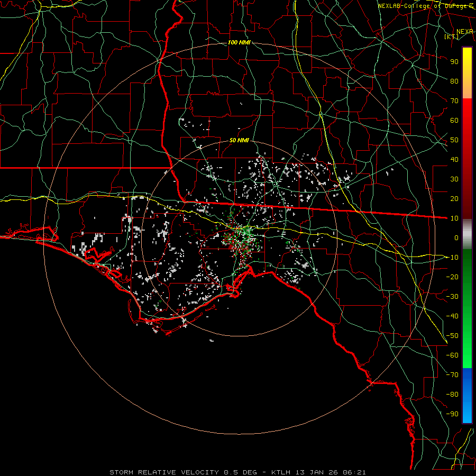The width and height of the screenshot is (476, 476).
Task: Click the 20 value on velocity scale
Action: click(454, 198)
